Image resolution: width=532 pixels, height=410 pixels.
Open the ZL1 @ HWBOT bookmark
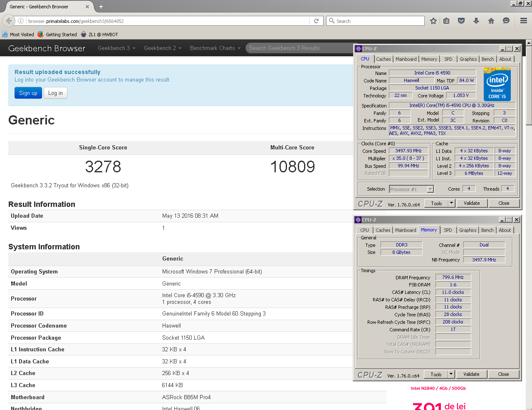(99, 35)
